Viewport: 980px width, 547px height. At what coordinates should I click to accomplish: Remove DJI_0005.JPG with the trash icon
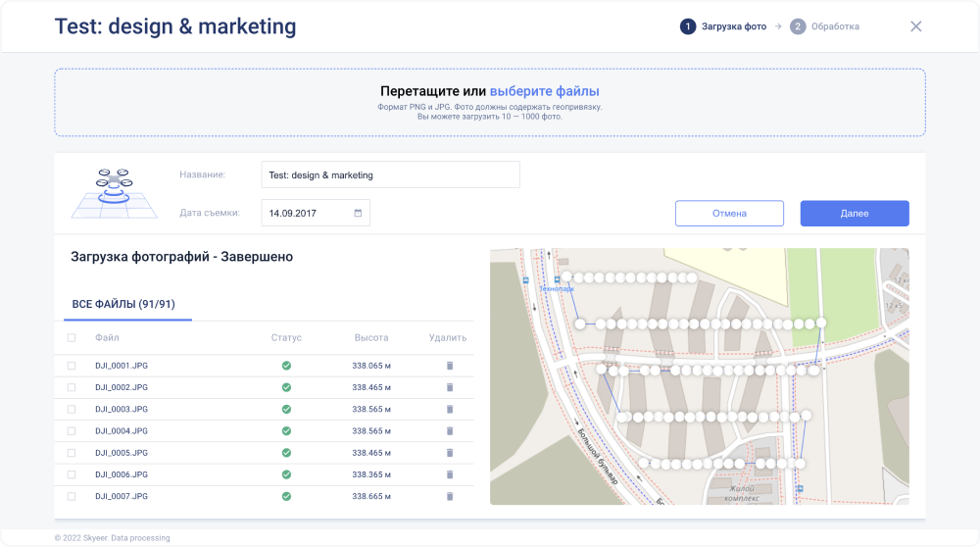tap(450, 453)
